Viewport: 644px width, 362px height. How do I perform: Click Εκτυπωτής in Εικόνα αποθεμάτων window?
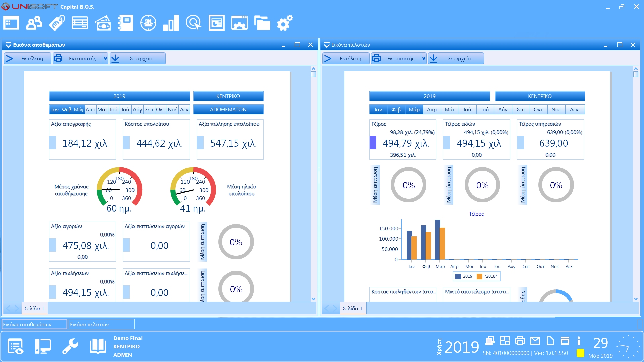(x=78, y=58)
